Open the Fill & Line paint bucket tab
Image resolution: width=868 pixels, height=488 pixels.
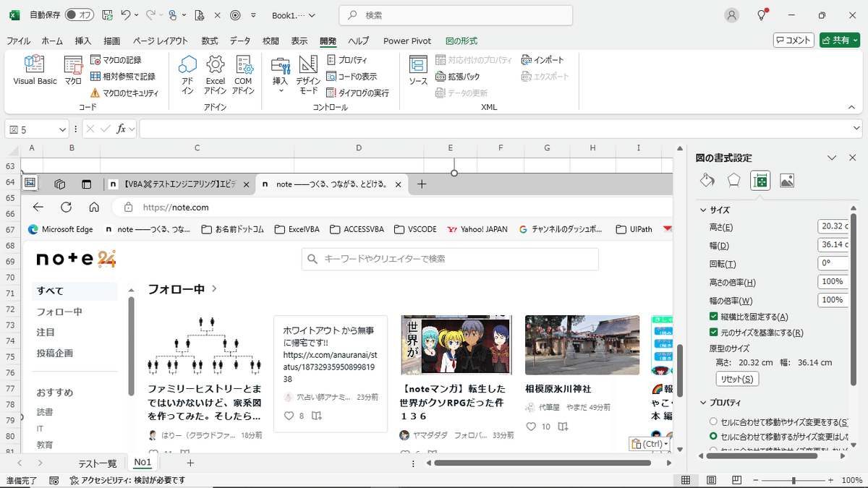coord(707,180)
